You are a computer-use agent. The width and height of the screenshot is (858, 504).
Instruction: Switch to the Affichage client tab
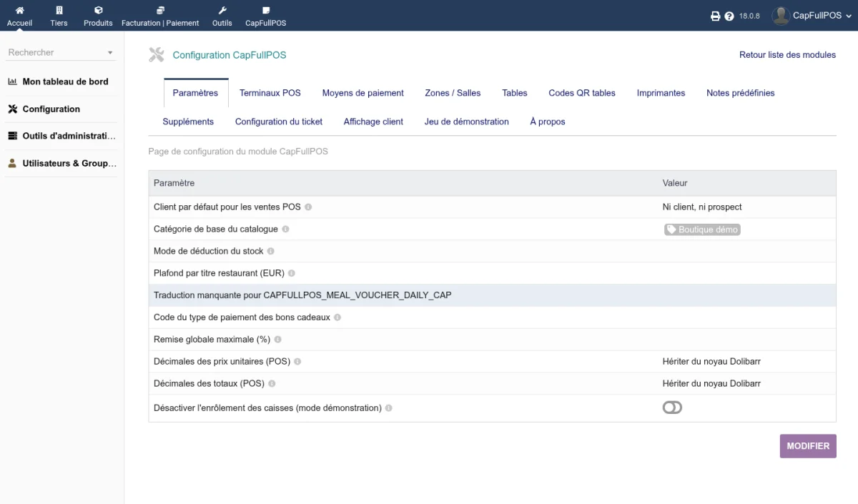pos(373,122)
